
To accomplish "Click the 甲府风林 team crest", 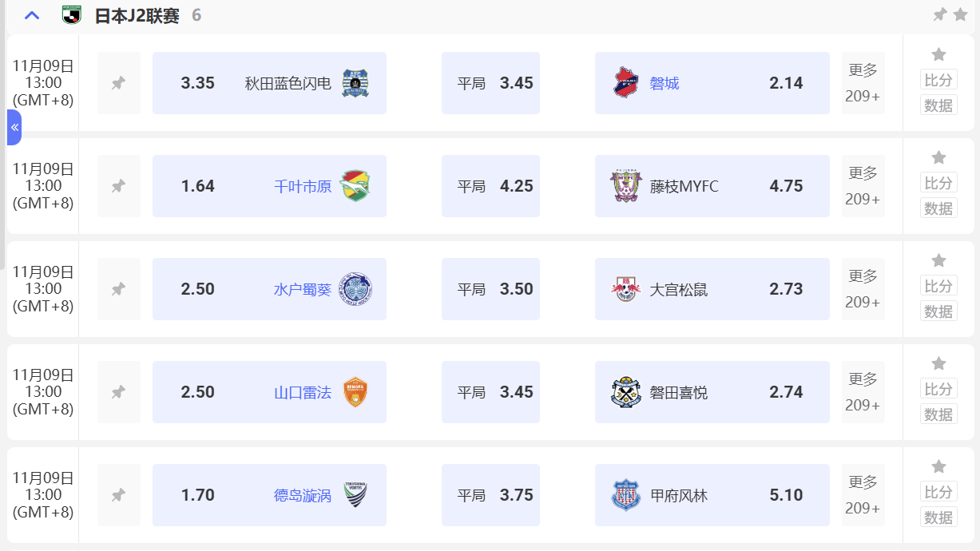I will point(626,495).
